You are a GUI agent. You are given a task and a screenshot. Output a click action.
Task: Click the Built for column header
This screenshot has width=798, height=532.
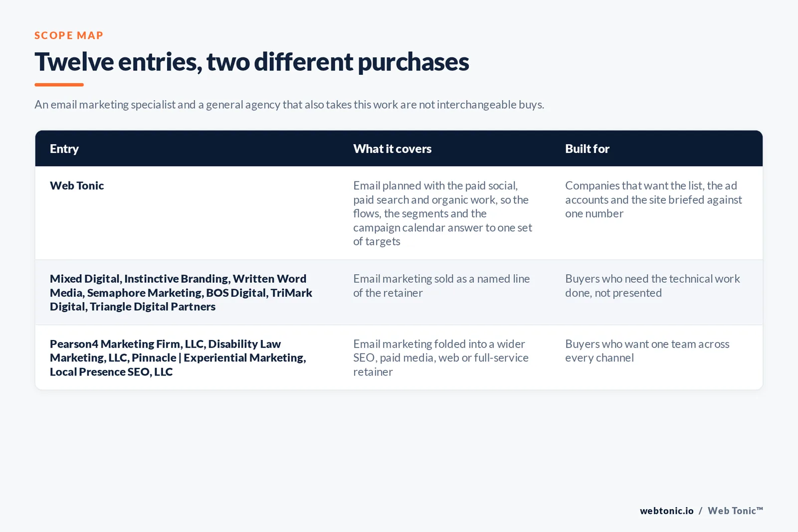pos(587,149)
